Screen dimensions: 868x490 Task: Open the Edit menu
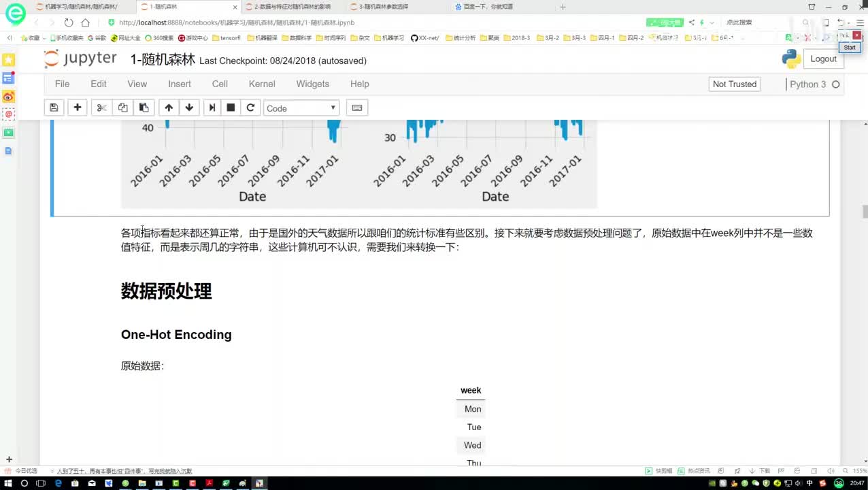[99, 84]
